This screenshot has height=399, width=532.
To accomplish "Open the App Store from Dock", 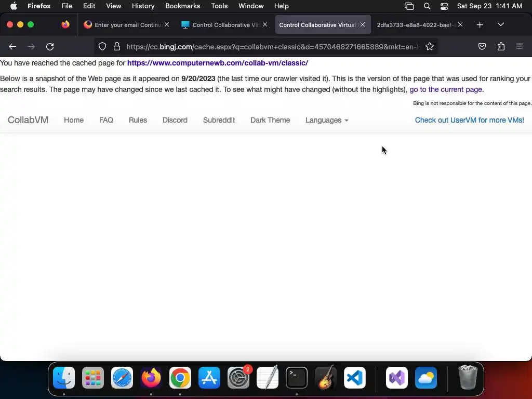I will tap(209, 378).
